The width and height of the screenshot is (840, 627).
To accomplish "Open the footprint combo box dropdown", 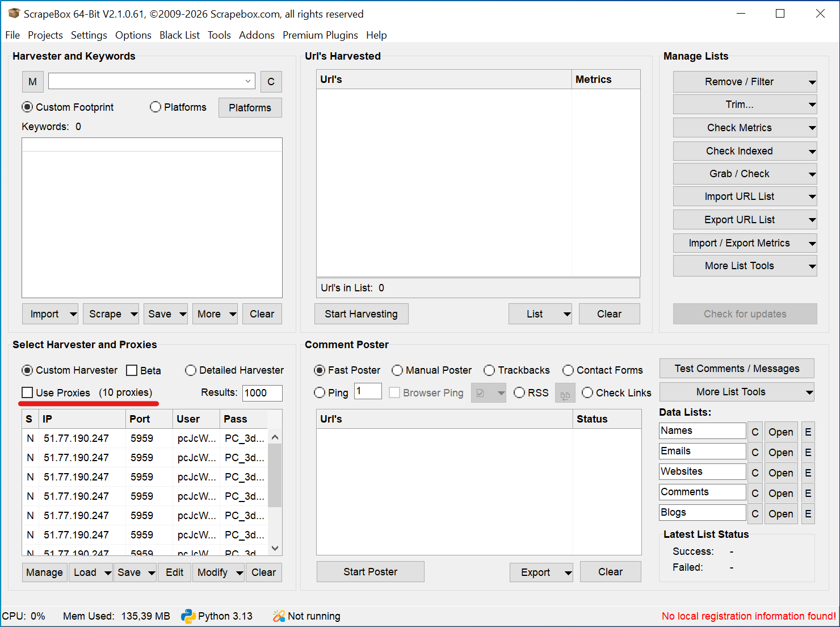I will [248, 81].
